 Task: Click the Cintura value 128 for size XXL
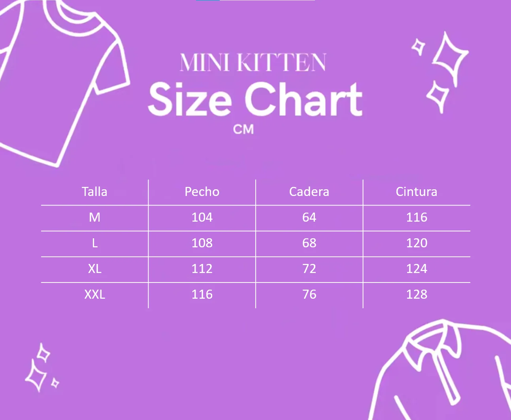tap(417, 294)
